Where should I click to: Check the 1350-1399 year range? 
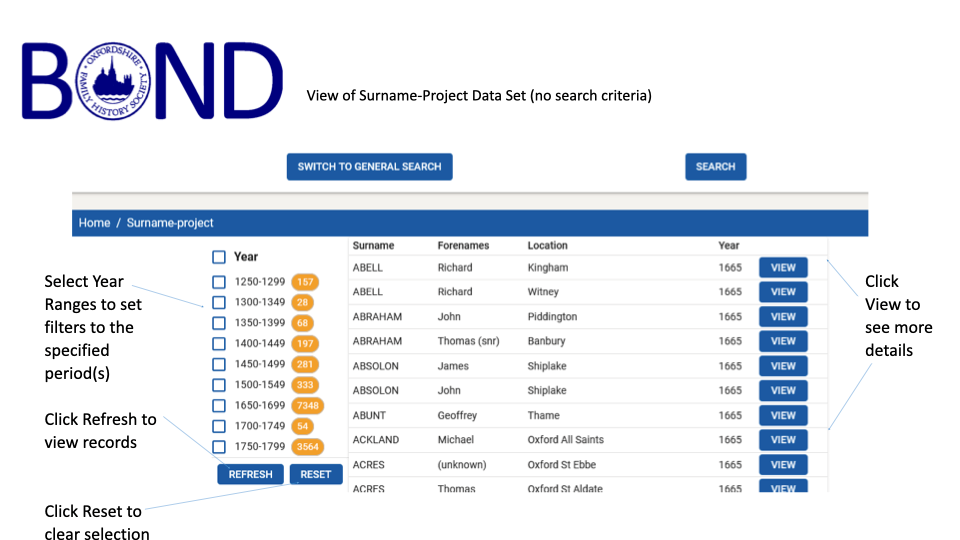[219, 323]
